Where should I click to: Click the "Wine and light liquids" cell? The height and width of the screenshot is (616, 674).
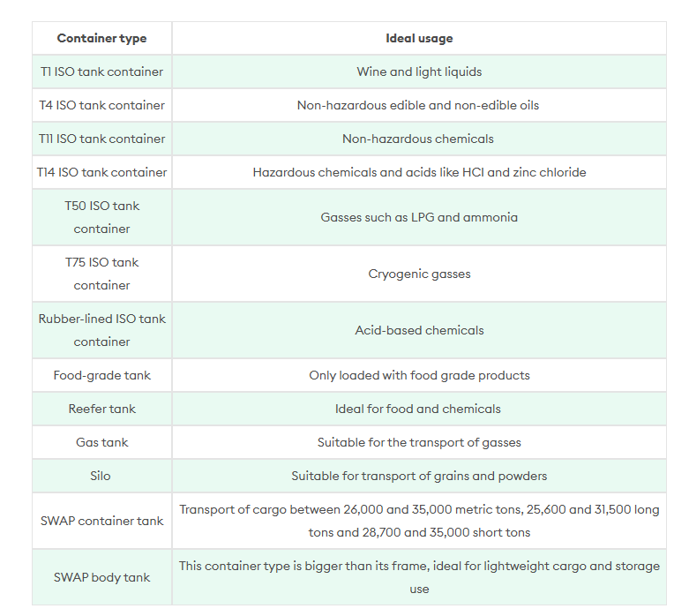coord(419,71)
